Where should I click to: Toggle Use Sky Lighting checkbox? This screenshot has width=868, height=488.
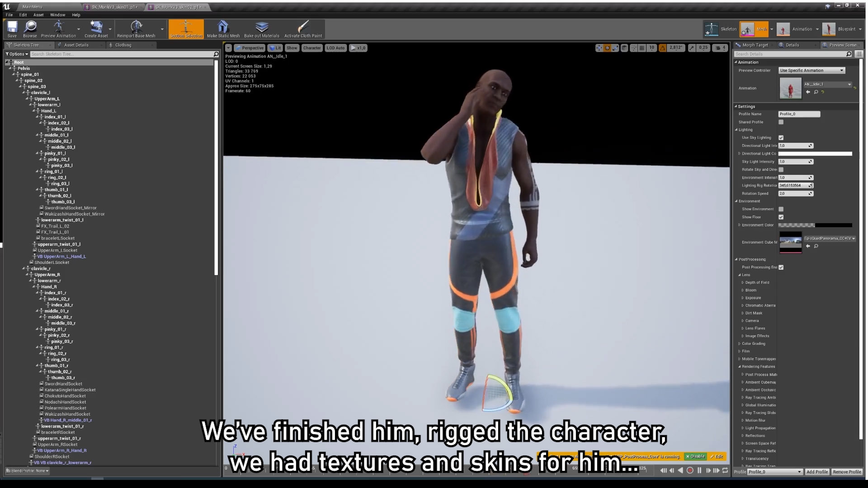pos(782,138)
